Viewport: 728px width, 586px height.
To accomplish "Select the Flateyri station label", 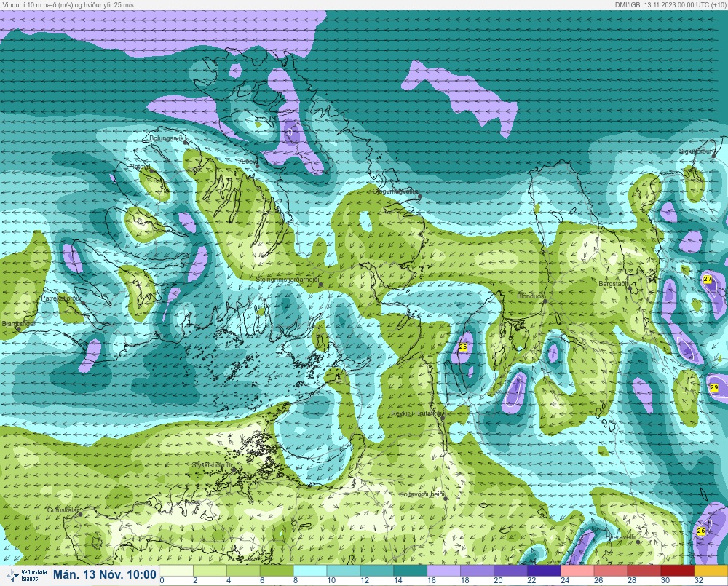I will point(140,166).
